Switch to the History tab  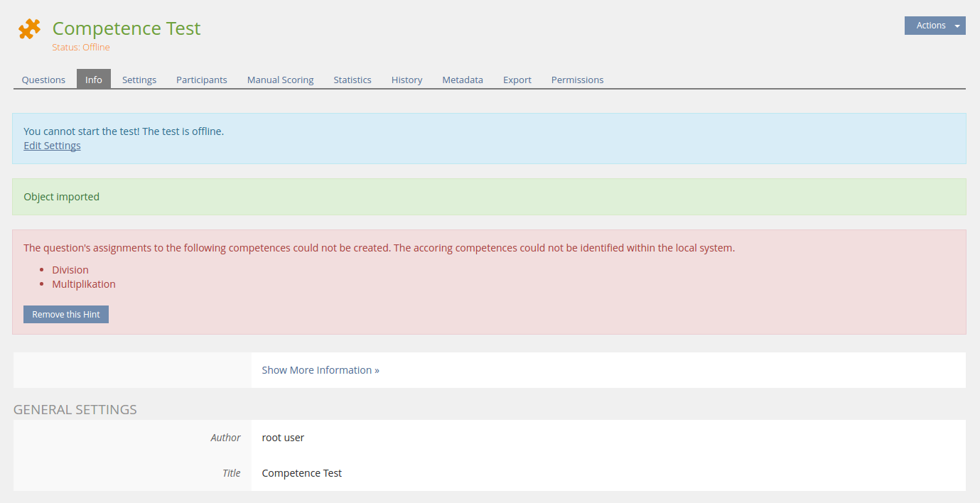[406, 80]
